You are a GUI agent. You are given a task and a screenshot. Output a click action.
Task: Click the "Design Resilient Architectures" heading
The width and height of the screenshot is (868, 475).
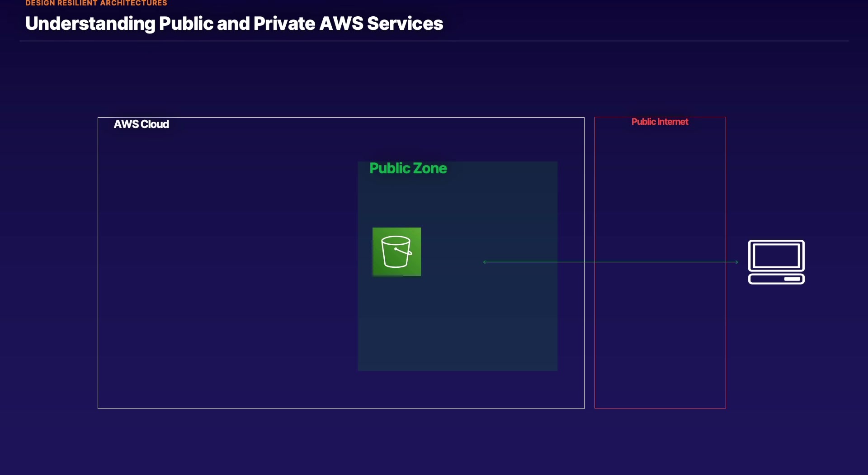[96, 3]
